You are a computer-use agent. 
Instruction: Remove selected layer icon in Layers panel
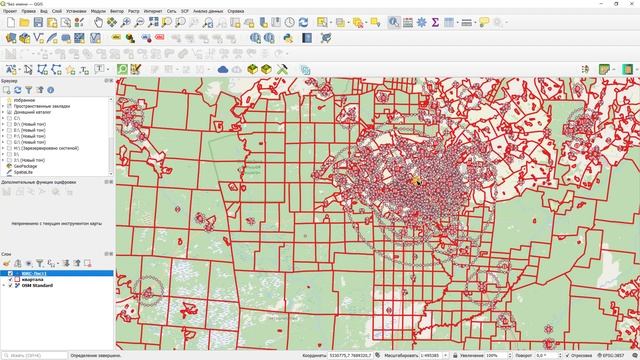pyautogui.click(x=87, y=264)
